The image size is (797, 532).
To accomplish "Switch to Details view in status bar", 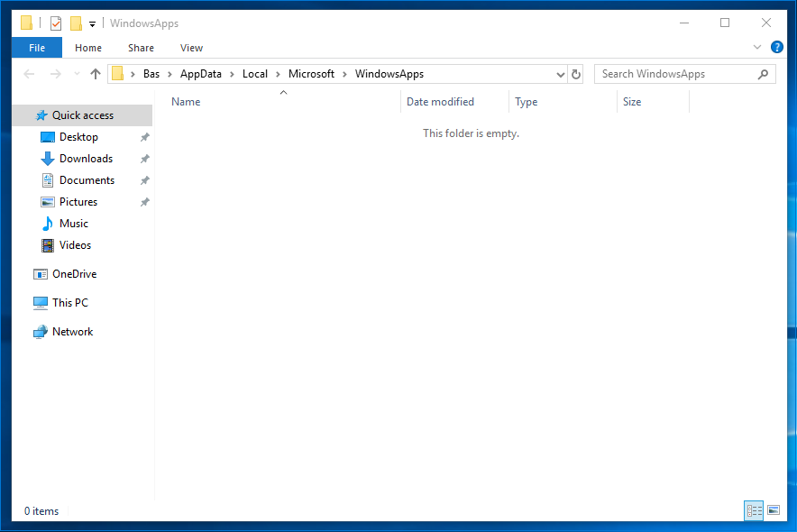I will (754, 510).
